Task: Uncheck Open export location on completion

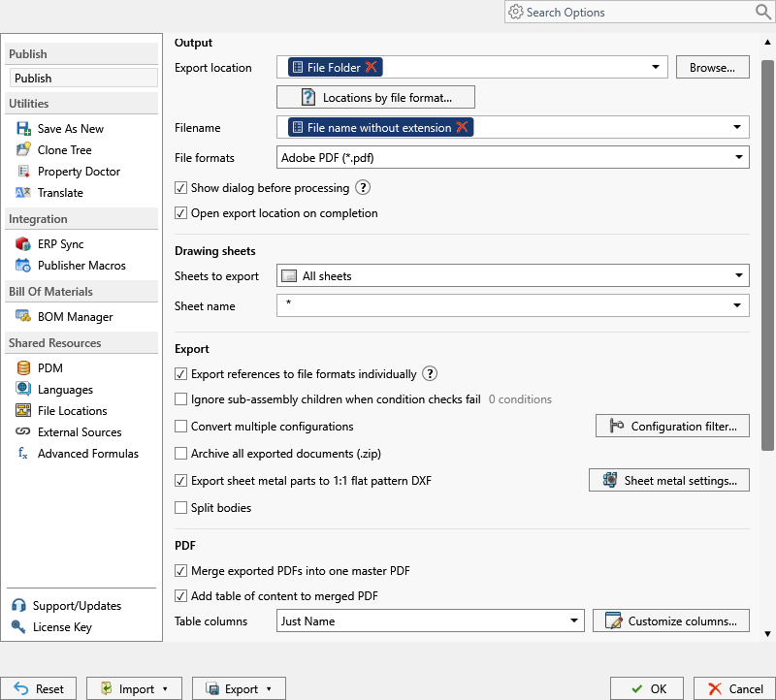Action: pyautogui.click(x=180, y=213)
